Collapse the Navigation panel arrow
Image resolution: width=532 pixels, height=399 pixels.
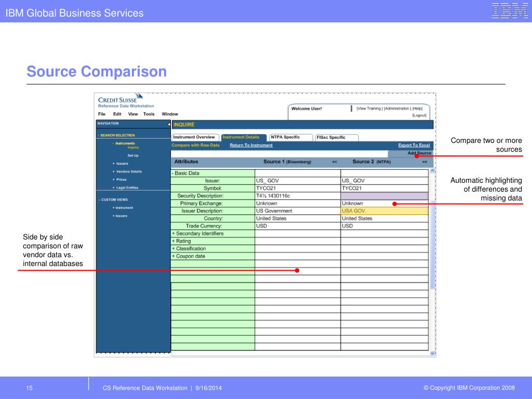pyautogui.click(x=169, y=124)
